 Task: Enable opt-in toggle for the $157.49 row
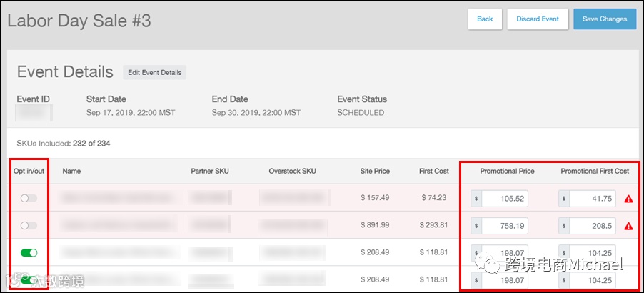pos(29,198)
